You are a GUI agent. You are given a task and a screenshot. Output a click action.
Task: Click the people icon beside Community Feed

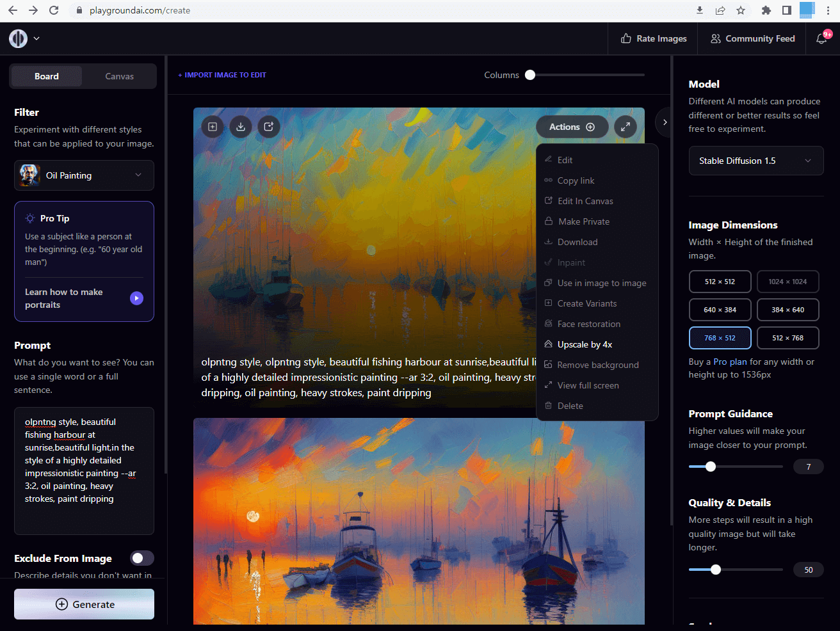tap(716, 38)
